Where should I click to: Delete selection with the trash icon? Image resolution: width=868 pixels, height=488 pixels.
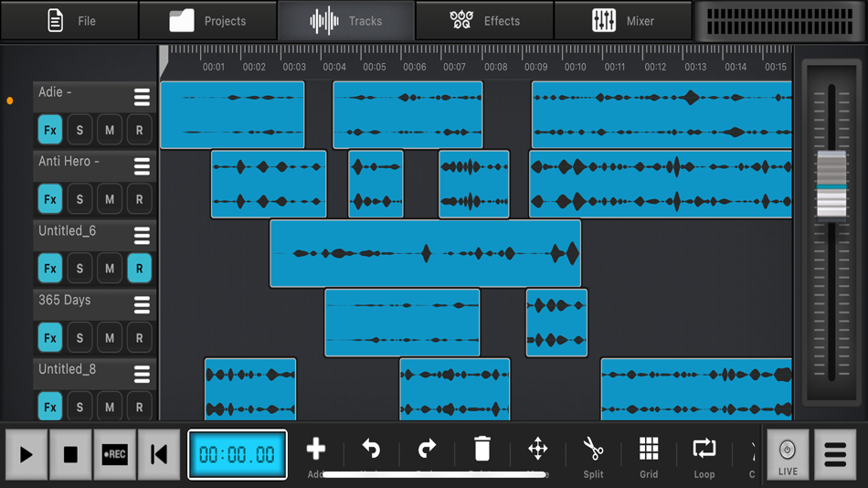[x=482, y=450]
